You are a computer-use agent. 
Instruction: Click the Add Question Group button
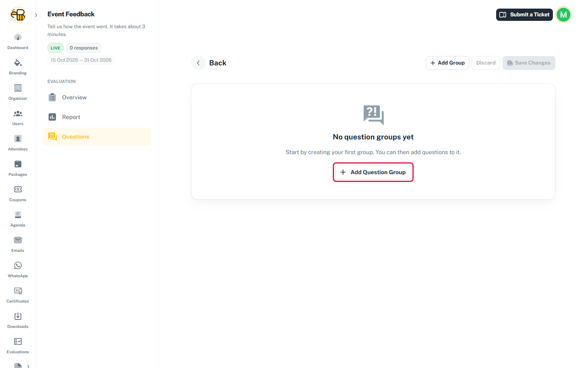(373, 172)
